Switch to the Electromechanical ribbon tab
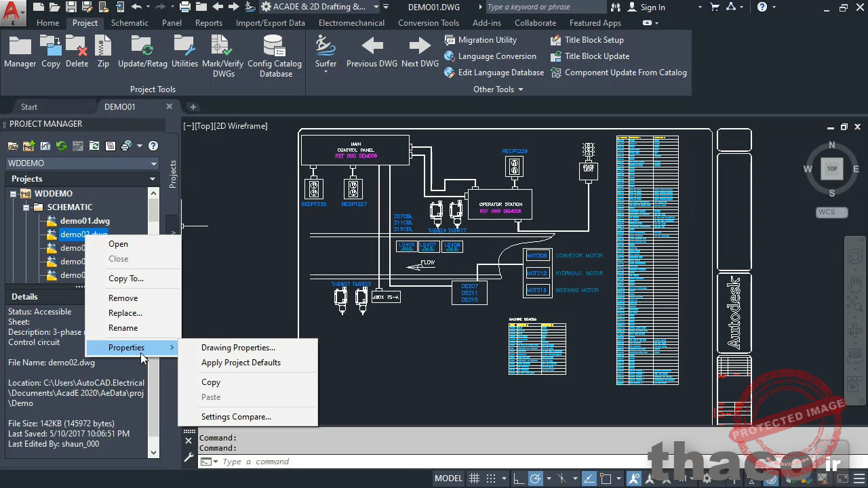This screenshot has width=868, height=488. click(351, 22)
